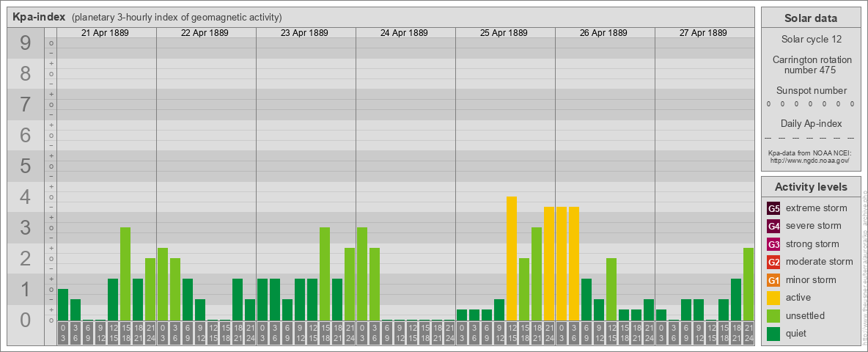
Task: Select the dark green 'quiet' legend swatch
Action: pos(773,334)
